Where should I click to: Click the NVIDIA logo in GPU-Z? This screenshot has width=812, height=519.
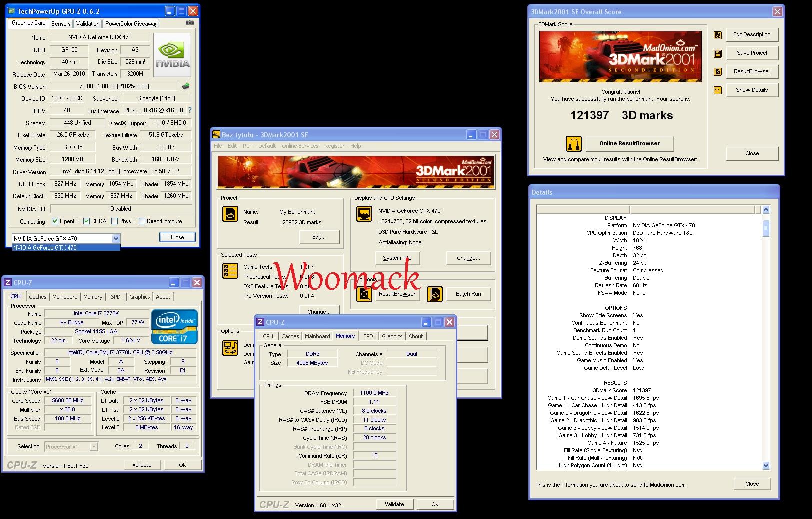(x=172, y=55)
